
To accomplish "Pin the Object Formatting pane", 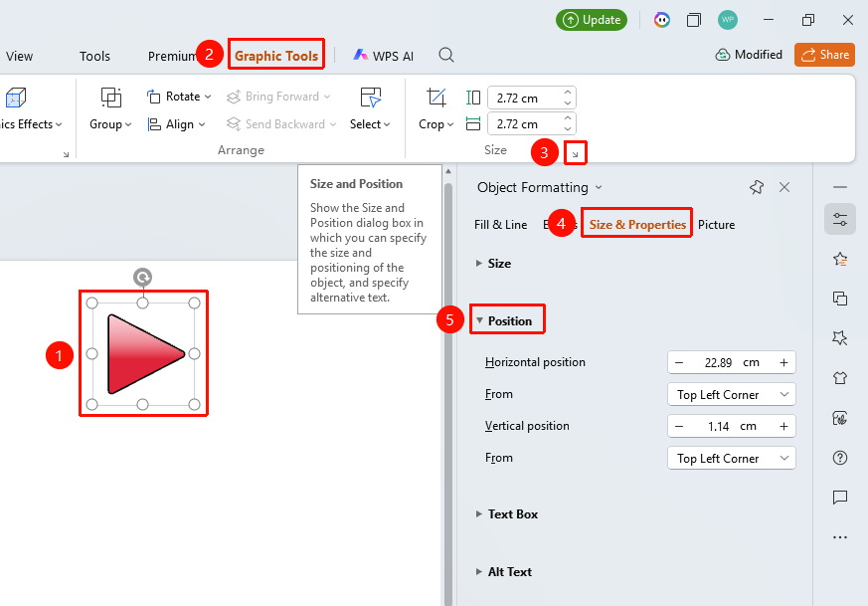I will click(x=757, y=187).
